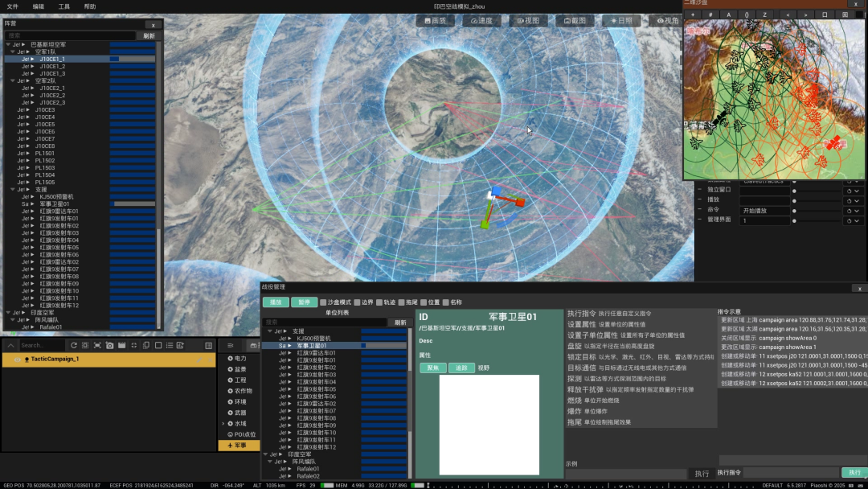868x489 pixels.
Task: Click the add-chart icon in outliner toolbar
Action: click(180, 345)
